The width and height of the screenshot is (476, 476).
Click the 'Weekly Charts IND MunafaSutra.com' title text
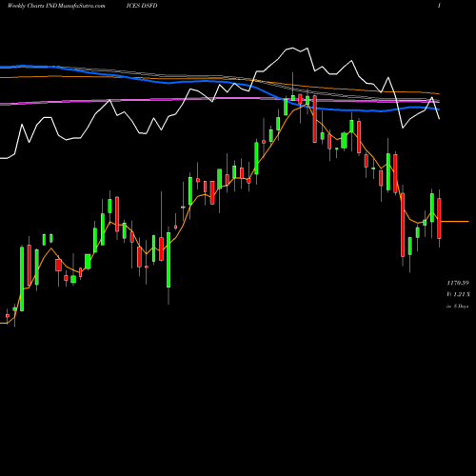point(56,6)
